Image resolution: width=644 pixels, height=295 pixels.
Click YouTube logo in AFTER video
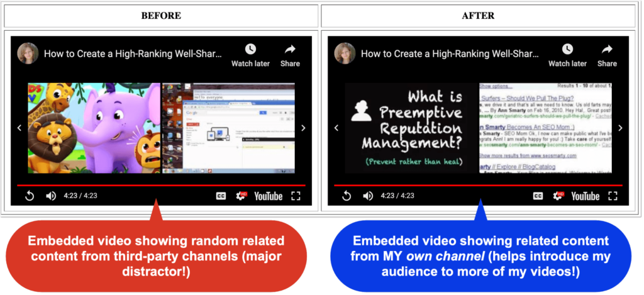pyautogui.click(x=586, y=196)
